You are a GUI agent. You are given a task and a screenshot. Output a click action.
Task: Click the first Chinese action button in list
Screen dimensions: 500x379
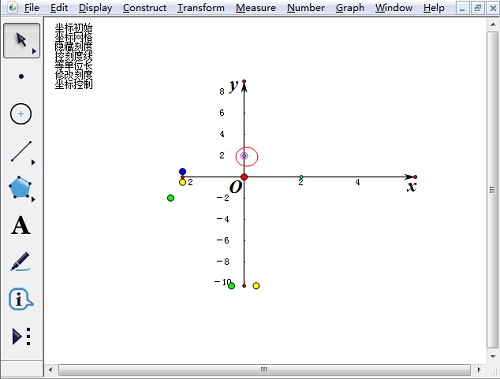coord(74,28)
